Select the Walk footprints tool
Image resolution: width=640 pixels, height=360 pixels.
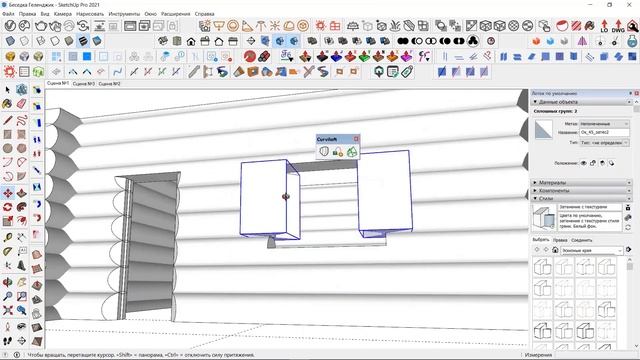[7, 340]
